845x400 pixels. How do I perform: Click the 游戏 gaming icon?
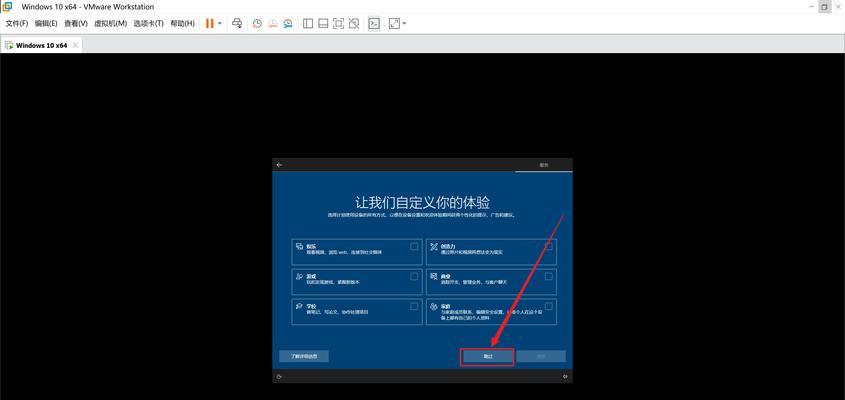click(299, 276)
